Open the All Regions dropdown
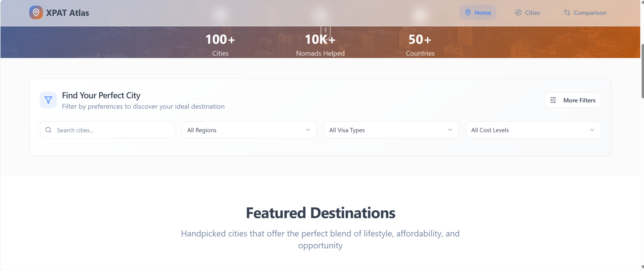Image resolution: width=644 pixels, height=270 pixels. coord(249,130)
